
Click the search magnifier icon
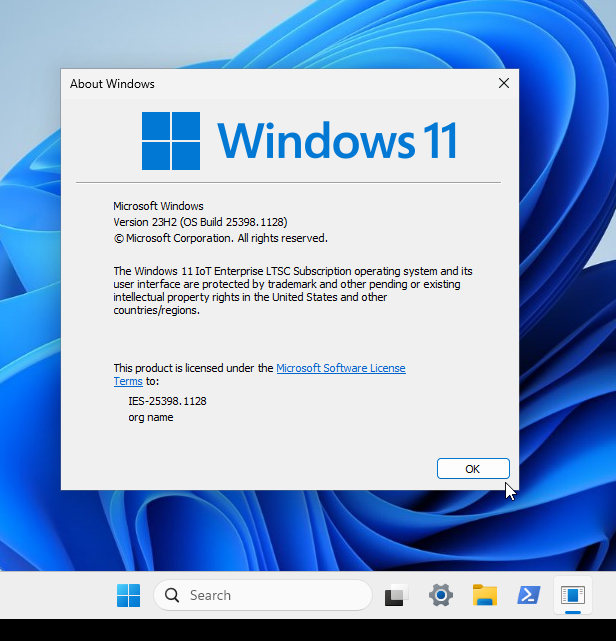pyautogui.click(x=172, y=595)
